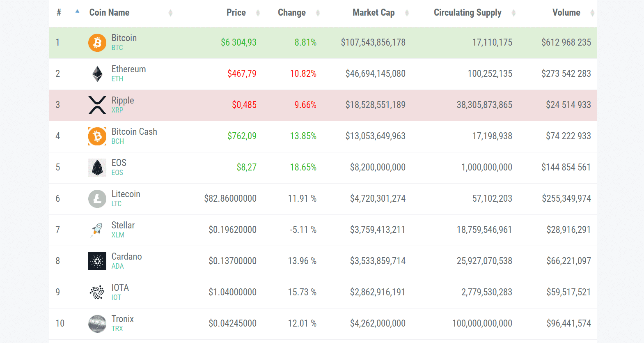This screenshot has height=343, width=644.
Task: Open the Ethereum coin name link
Action: 129,69
